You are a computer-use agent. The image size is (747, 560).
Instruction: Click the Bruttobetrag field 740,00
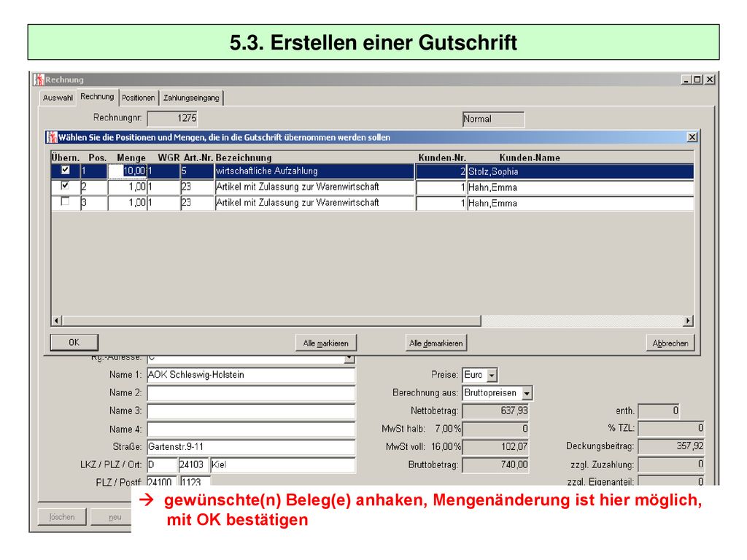495,464
